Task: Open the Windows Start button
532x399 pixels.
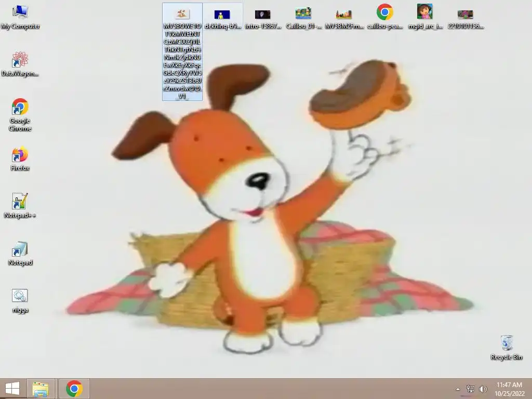Action: click(12, 389)
